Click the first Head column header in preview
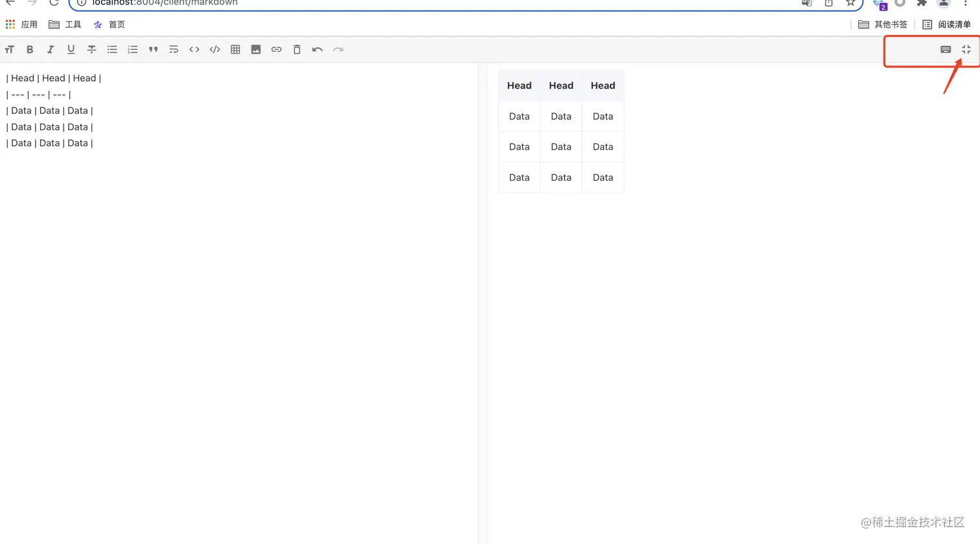 [519, 85]
